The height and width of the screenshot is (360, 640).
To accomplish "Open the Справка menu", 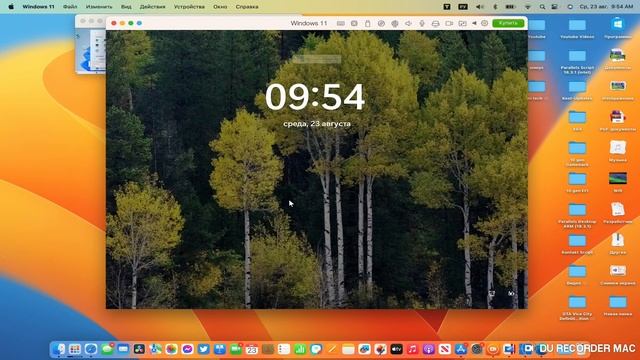I will point(247,7).
